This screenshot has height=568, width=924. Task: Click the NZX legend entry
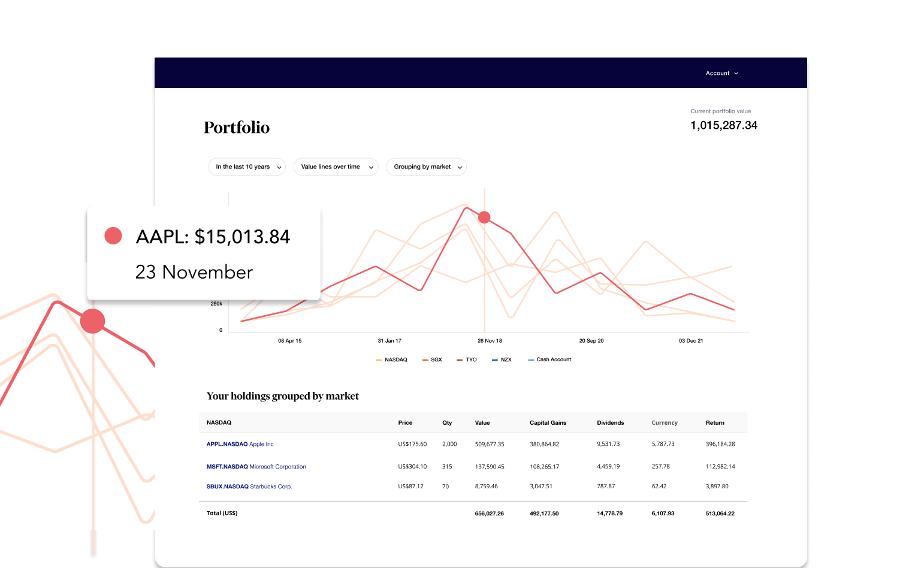(502, 359)
